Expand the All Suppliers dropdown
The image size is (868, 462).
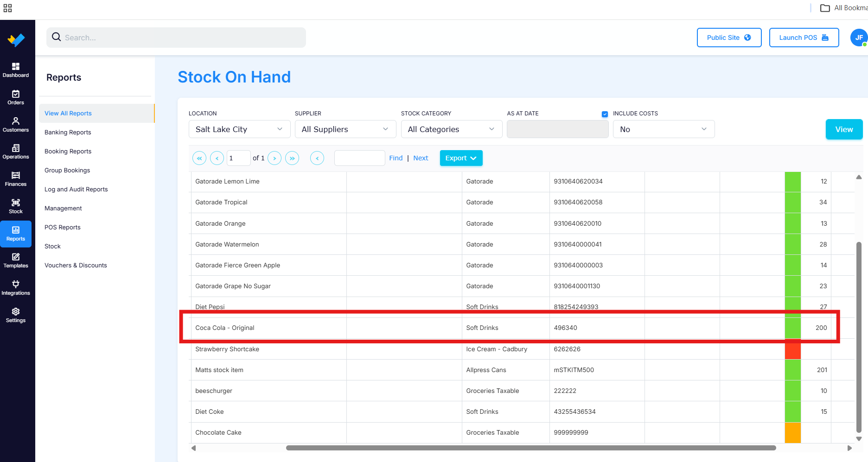345,129
